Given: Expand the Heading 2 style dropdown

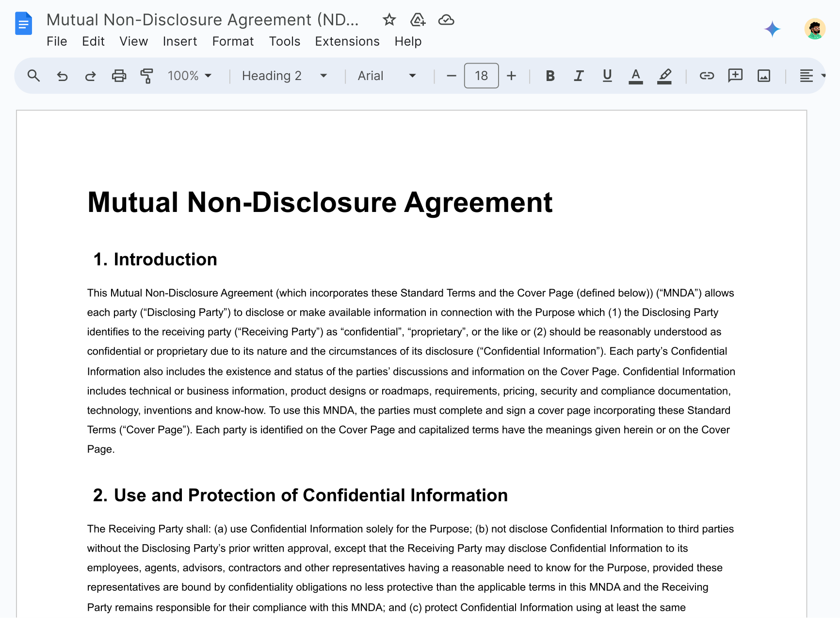Looking at the screenshot, I should (284, 76).
